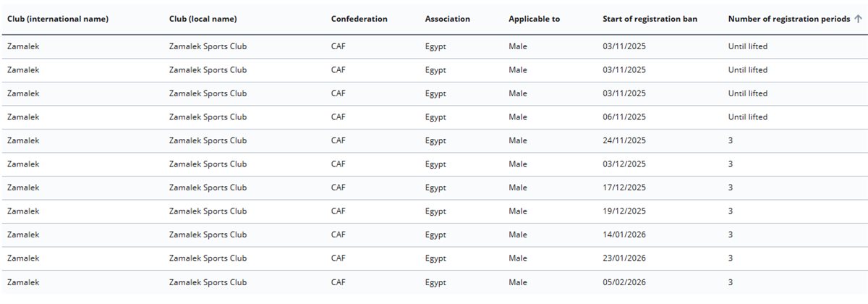Click the ascending sort arrow icon
This screenshot has height=304, width=868.
point(859,19)
